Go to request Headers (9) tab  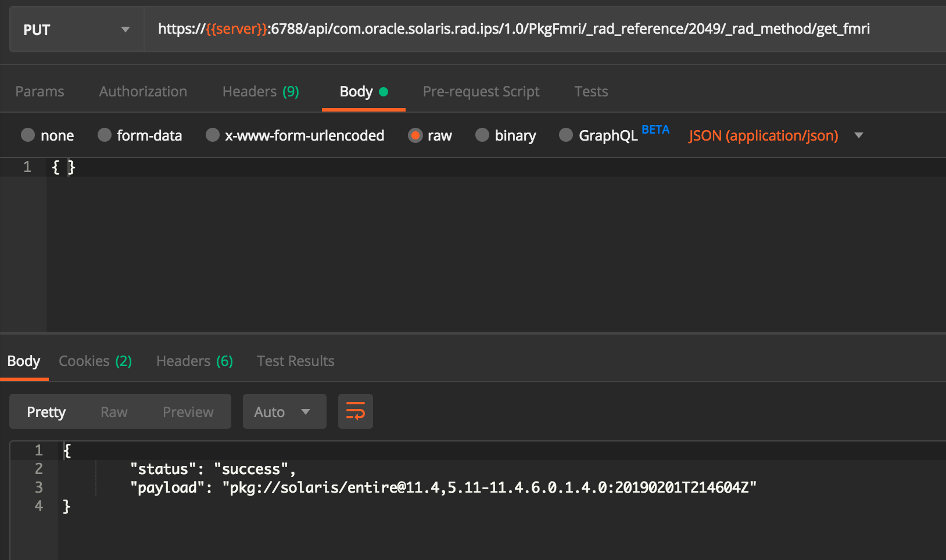click(260, 91)
